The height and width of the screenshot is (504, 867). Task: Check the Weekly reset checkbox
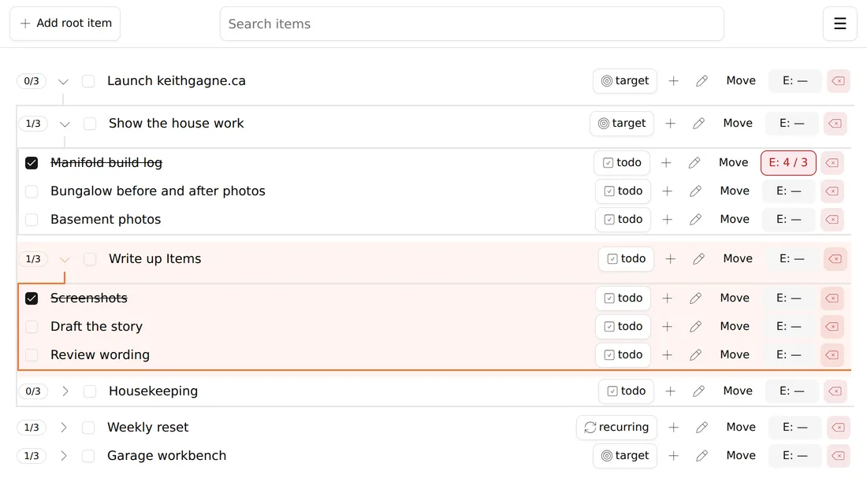(88, 428)
